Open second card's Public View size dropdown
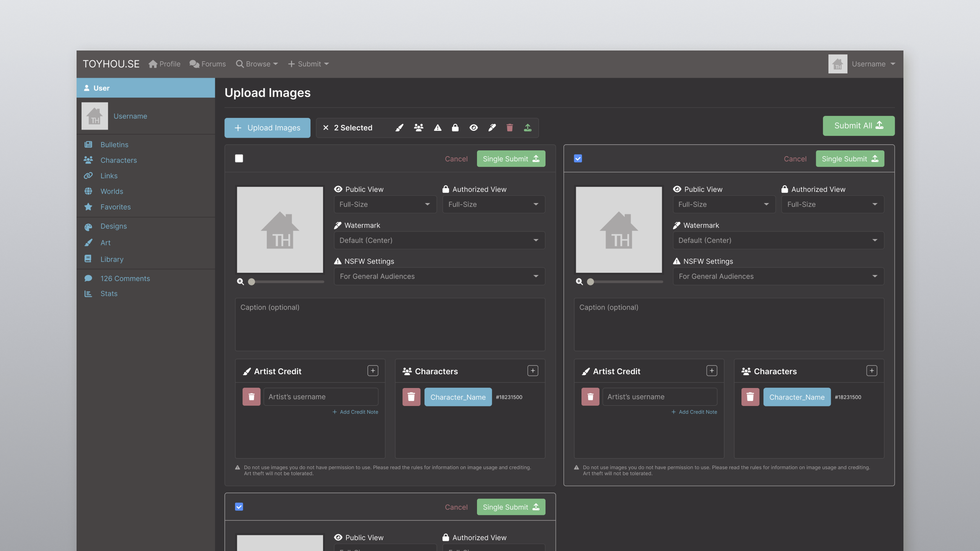The height and width of the screenshot is (551, 980). click(x=724, y=204)
